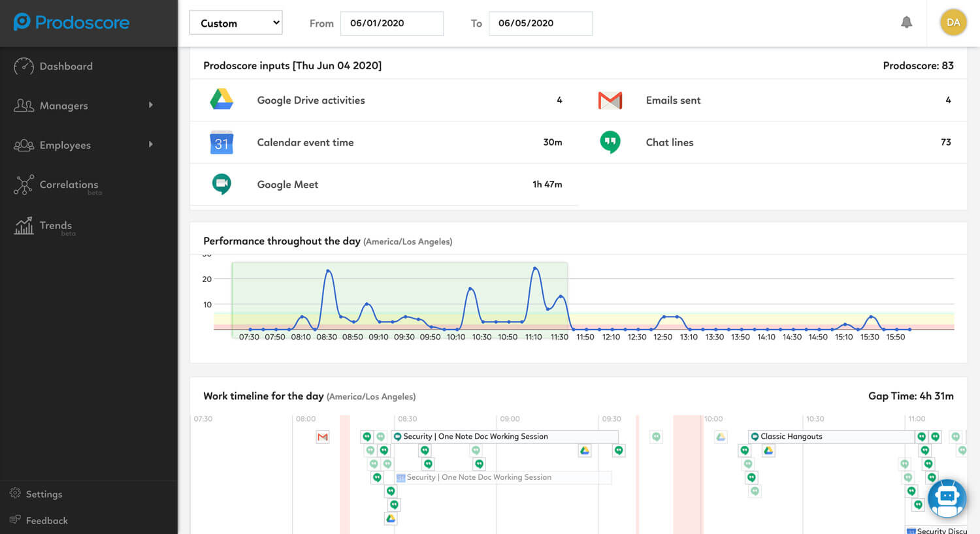
Task: Click the Hangouts chat lines icon
Action: (x=610, y=142)
